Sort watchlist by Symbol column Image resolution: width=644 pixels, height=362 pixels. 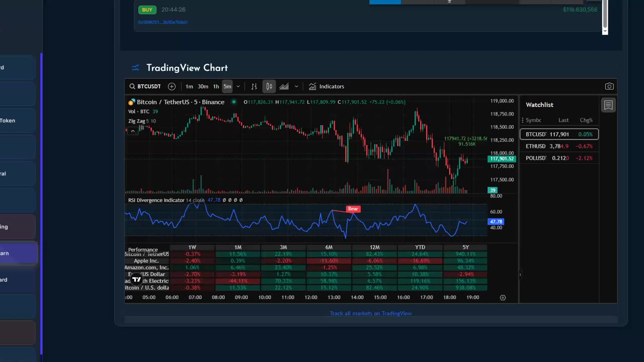(x=533, y=120)
